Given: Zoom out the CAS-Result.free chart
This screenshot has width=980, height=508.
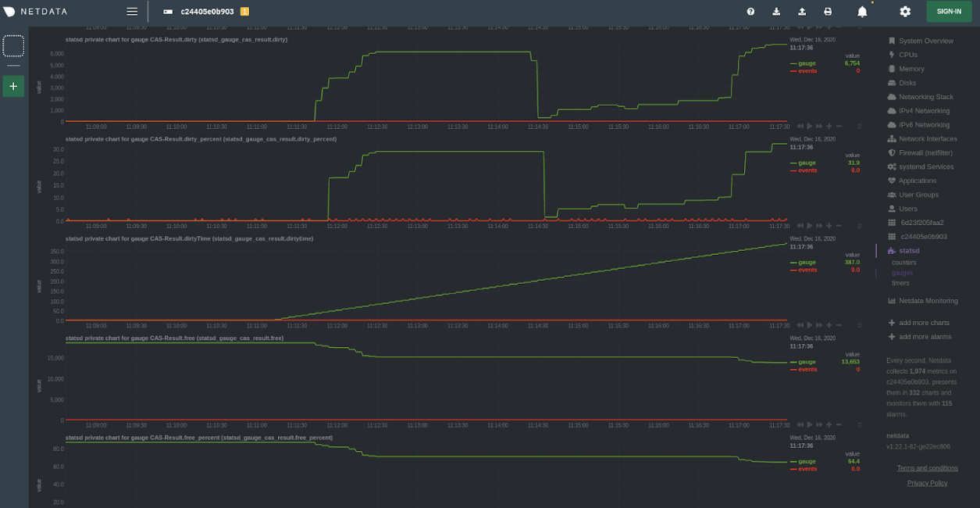Looking at the screenshot, I should click(839, 424).
